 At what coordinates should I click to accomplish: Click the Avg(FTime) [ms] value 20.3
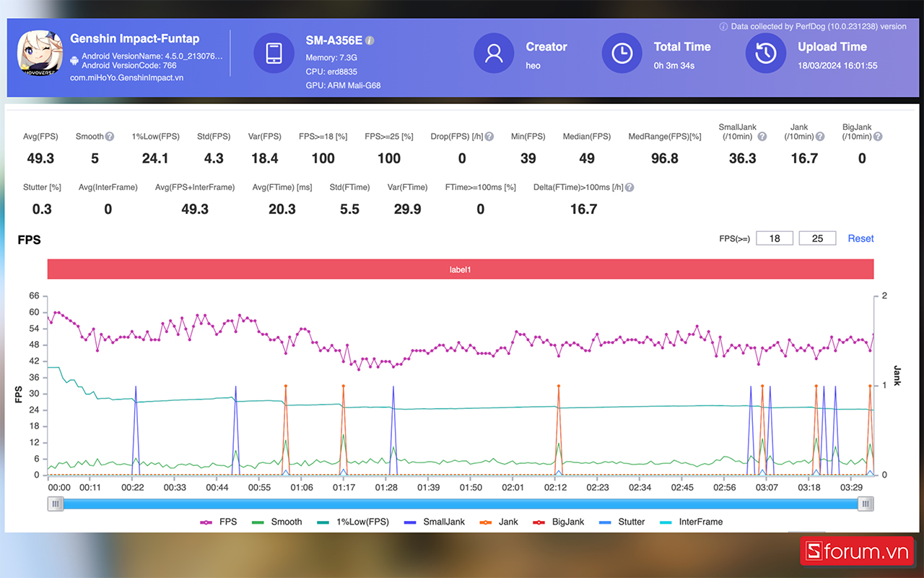coord(282,209)
